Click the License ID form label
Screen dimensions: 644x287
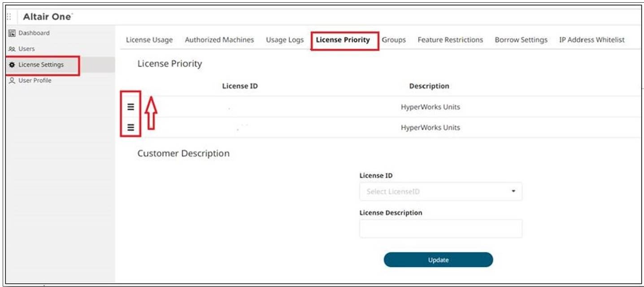pyautogui.click(x=376, y=176)
